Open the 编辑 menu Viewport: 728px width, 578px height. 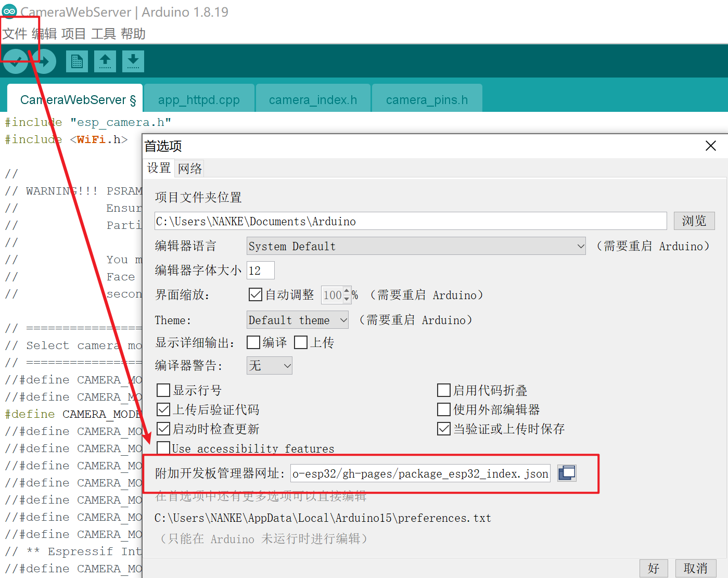click(x=44, y=34)
